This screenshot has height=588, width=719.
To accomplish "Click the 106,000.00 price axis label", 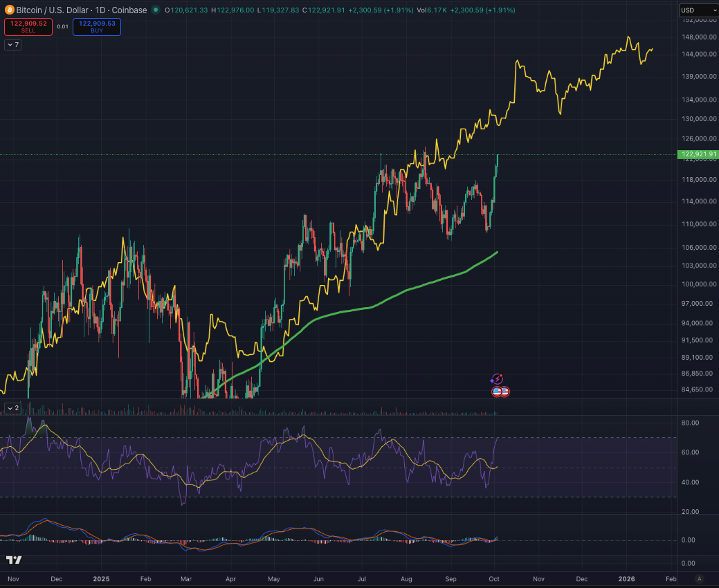I will 700,247.
